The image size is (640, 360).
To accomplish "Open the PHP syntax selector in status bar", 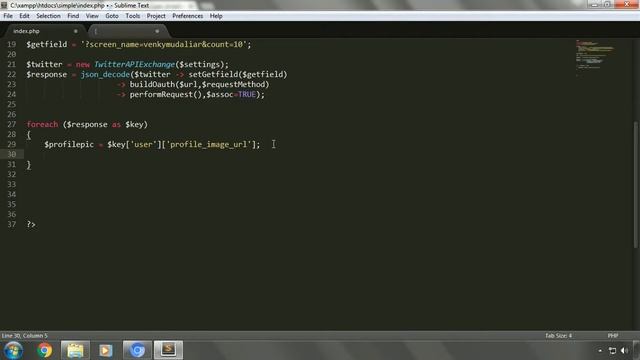I will click(x=613, y=336).
